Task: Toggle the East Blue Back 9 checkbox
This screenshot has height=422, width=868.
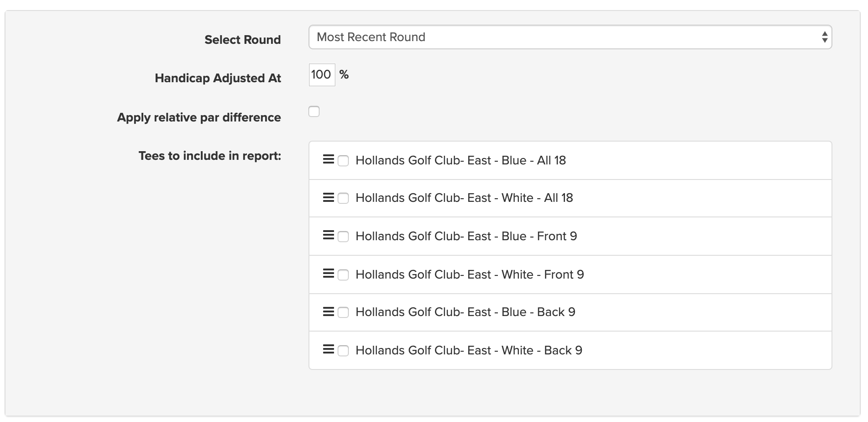Action: pyautogui.click(x=343, y=312)
